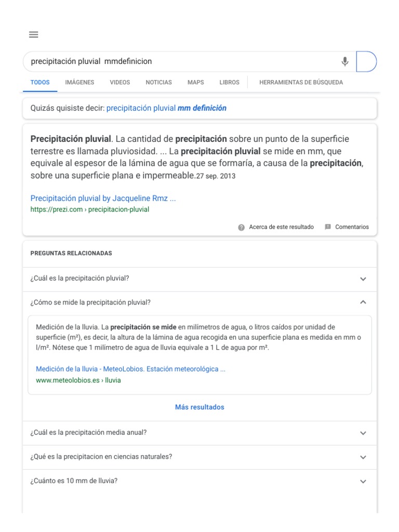Open the VIDEOS tab

click(x=120, y=83)
